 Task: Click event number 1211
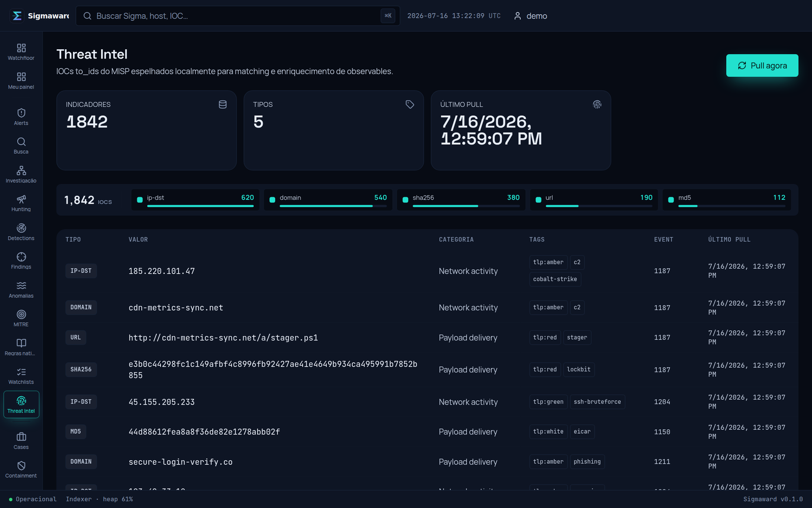[662, 462]
